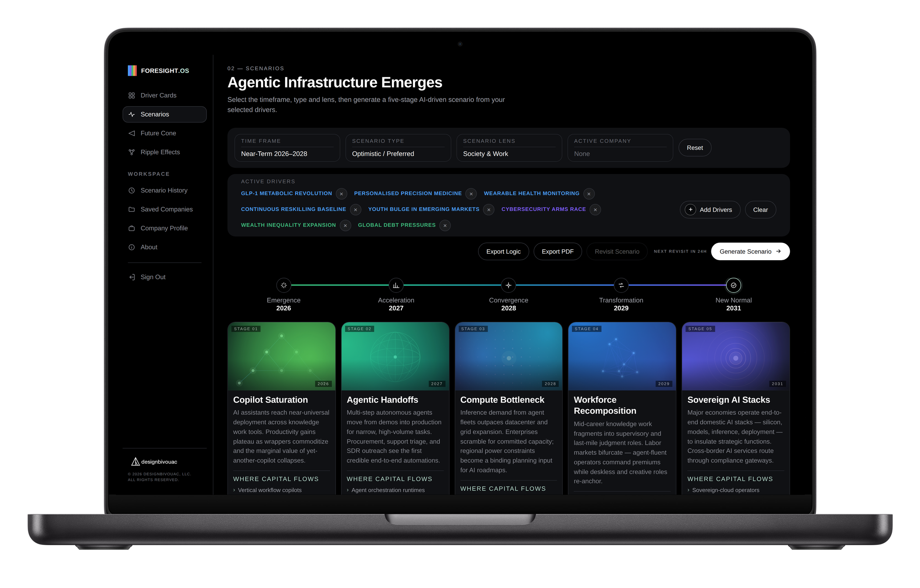
Task: Select the Convergence 2028 timeline marker
Action: pos(509,286)
